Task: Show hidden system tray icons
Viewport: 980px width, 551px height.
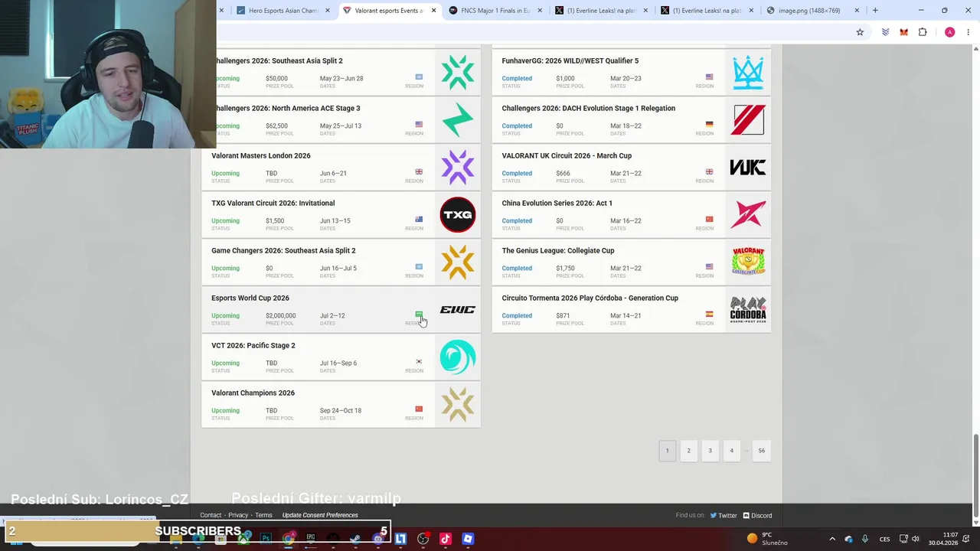Action: tap(832, 539)
